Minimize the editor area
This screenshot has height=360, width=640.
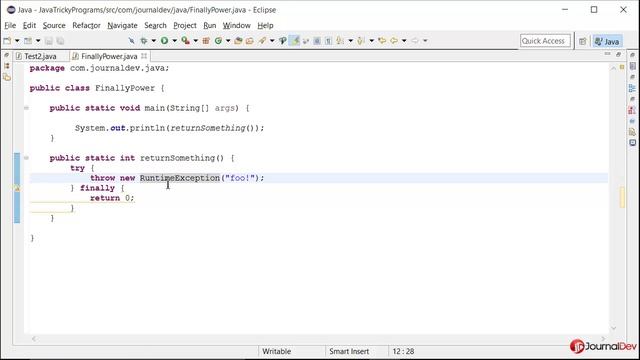(607, 54)
